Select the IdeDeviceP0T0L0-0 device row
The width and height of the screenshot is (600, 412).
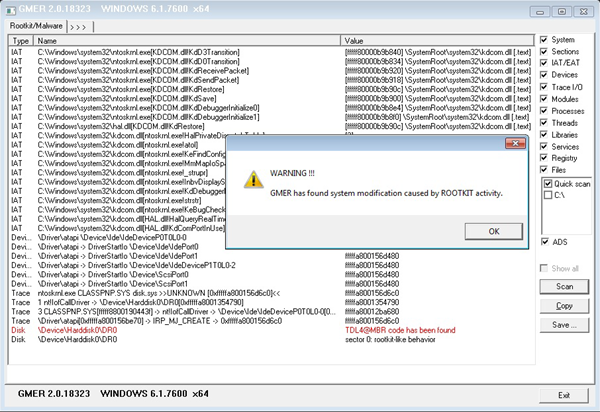118,237
